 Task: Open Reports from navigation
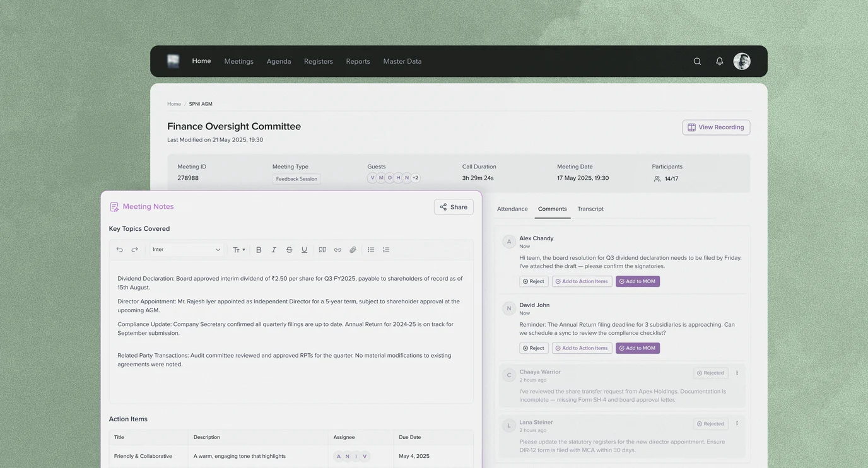coord(358,61)
